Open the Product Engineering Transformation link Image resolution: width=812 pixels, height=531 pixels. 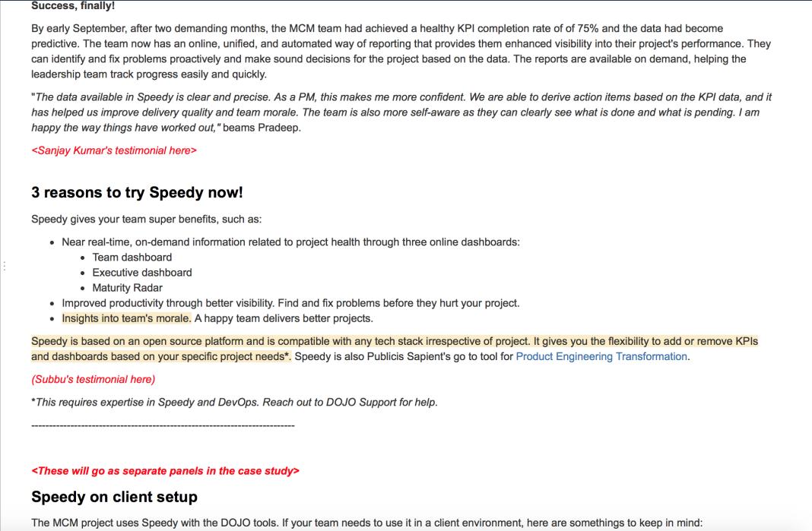pyautogui.click(x=601, y=356)
